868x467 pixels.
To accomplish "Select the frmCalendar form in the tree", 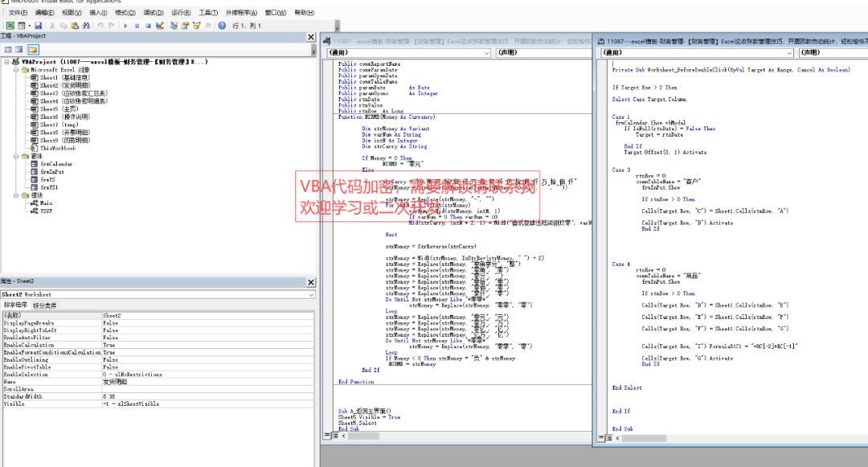I will (56, 164).
